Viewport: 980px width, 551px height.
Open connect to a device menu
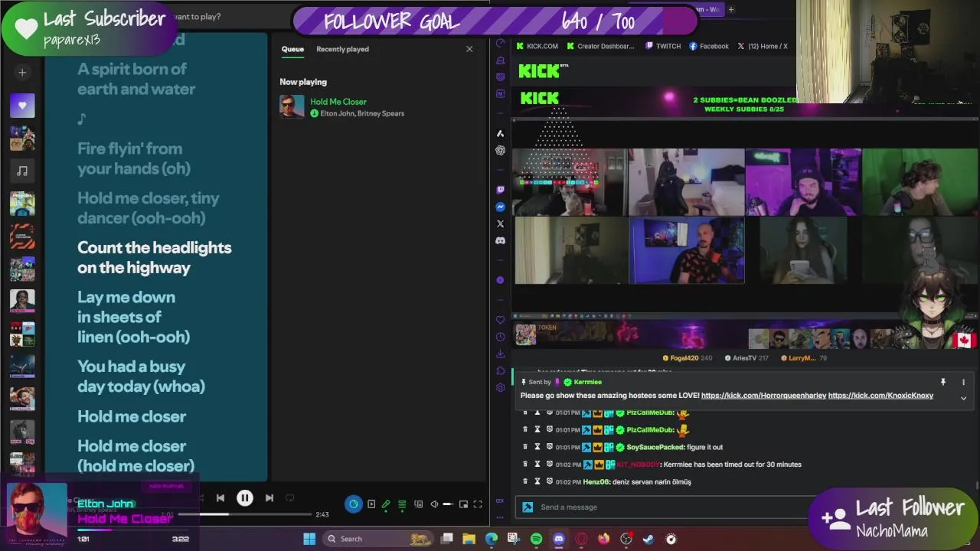pyautogui.click(x=418, y=504)
